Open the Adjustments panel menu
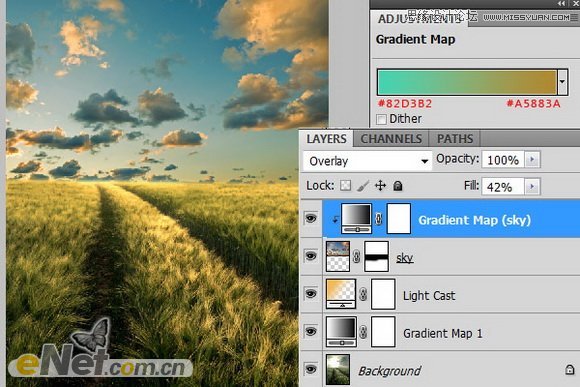Viewport: 580px width, 387px height. pos(574,17)
